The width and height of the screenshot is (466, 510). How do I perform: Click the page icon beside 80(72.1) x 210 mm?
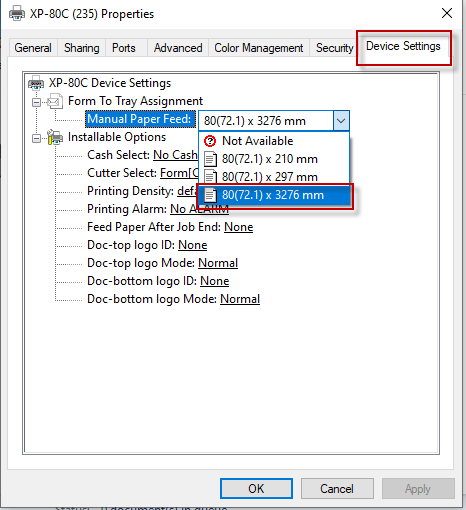coord(210,159)
